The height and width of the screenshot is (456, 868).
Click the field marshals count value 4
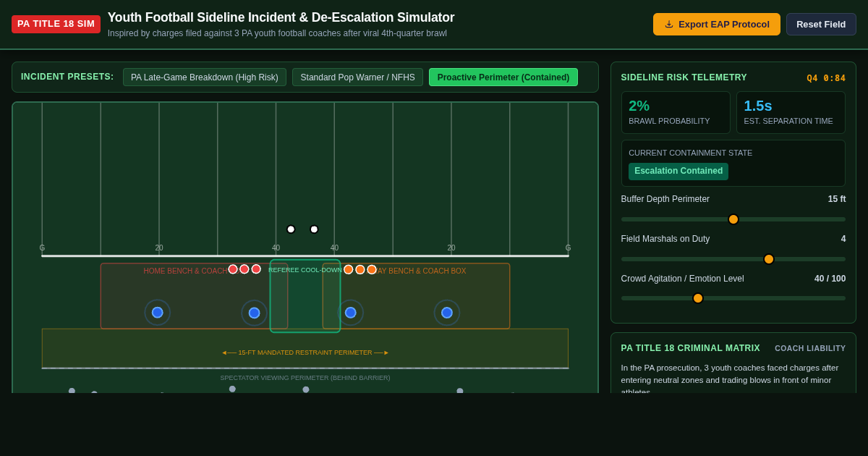point(843,239)
